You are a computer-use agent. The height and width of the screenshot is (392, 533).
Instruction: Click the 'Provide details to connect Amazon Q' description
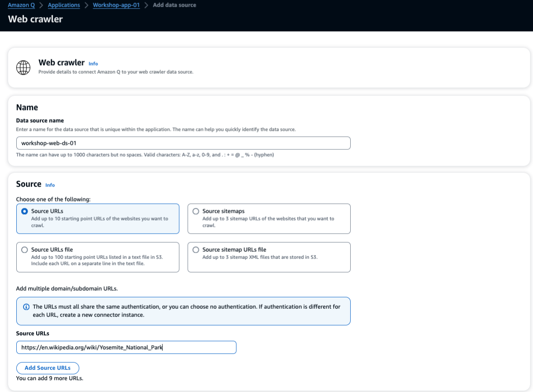[x=115, y=72]
